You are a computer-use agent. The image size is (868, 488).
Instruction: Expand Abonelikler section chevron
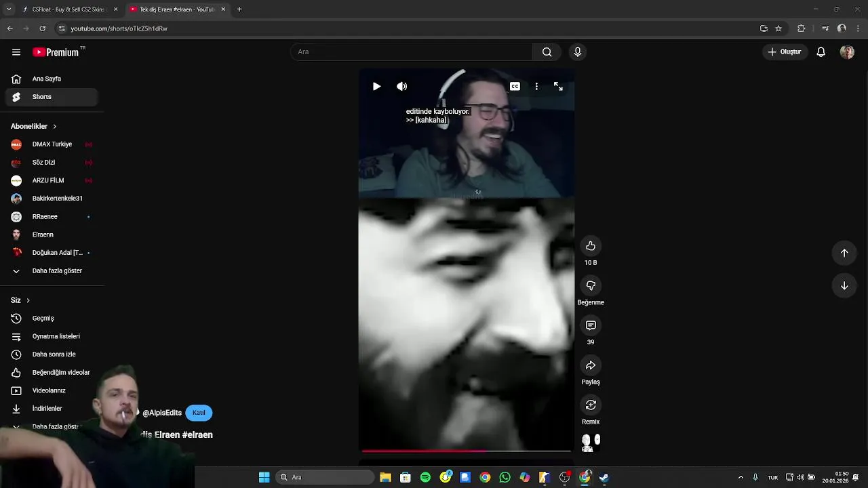[54, 127]
